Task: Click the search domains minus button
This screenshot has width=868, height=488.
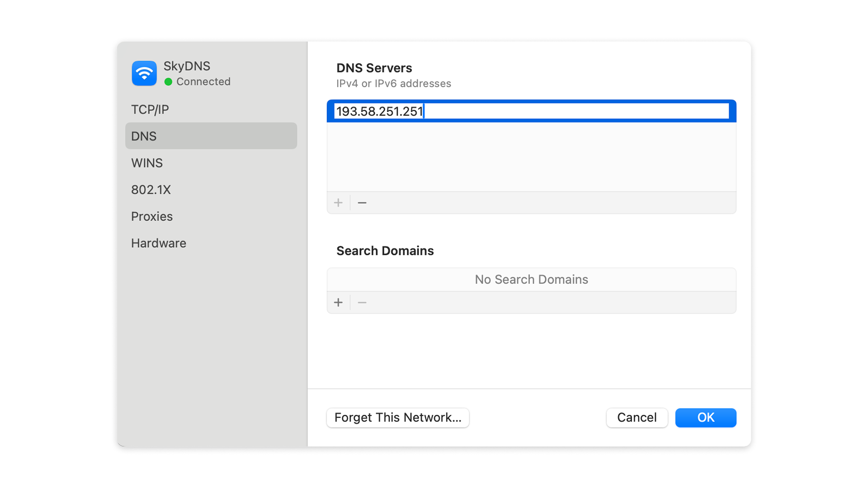Action: pyautogui.click(x=362, y=303)
